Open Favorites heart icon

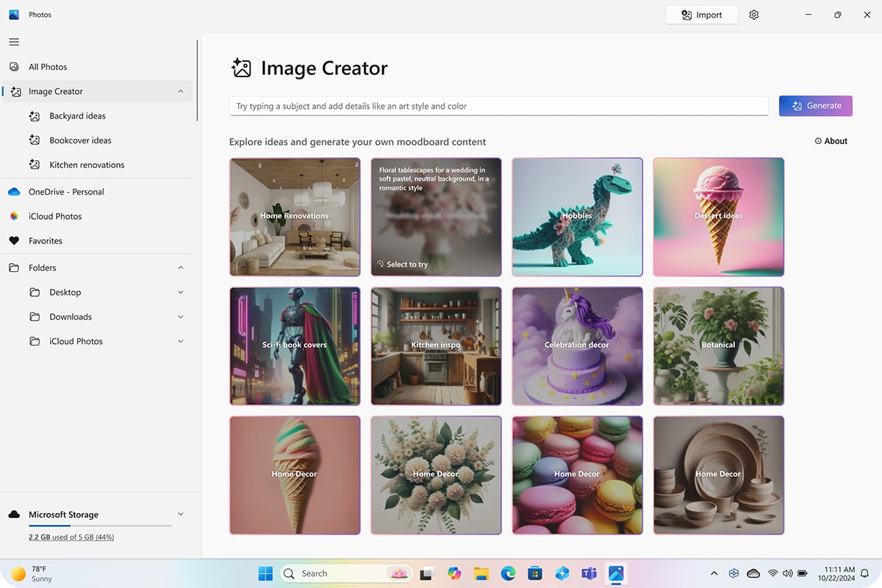[14, 241]
